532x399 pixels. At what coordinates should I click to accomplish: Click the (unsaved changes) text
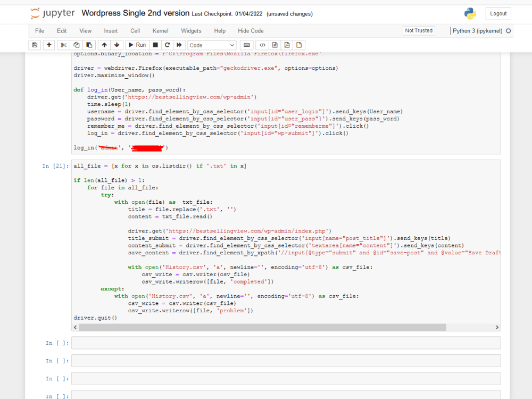289,14
